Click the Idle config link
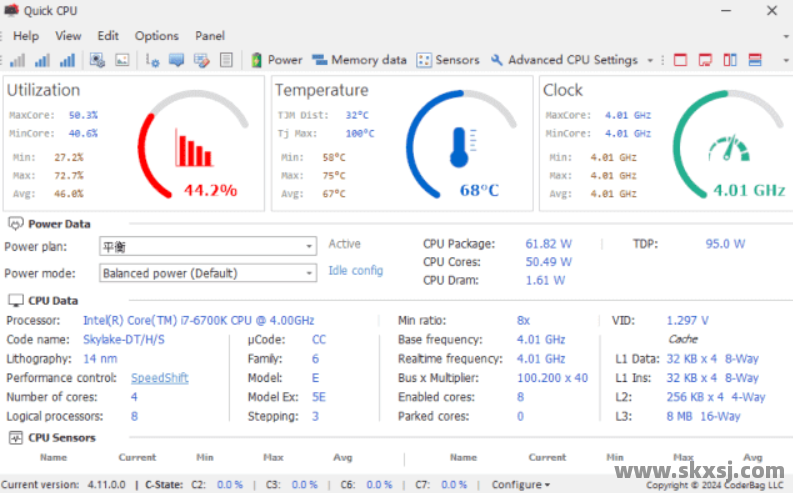The height and width of the screenshot is (493, 793). pyautogui.click(x=355, y=271)
